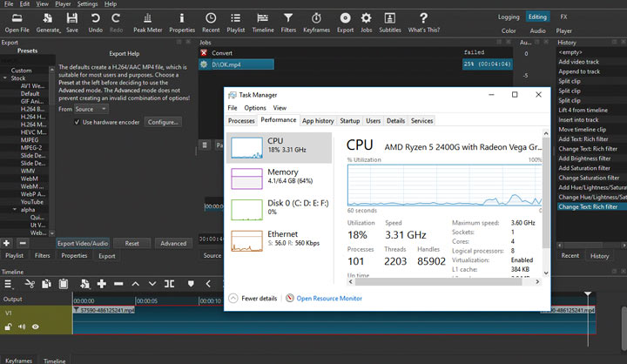This screenshot has height=364, width=627.
Task: Click the D:\OK.mp4 job progress bar
Action: pos(489,64)
